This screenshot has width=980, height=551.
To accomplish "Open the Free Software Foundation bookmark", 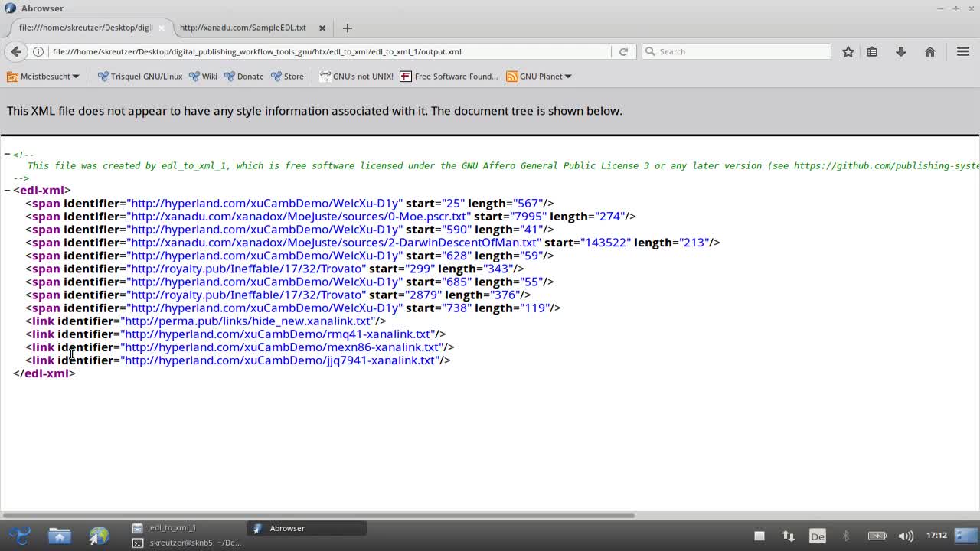I will pos(449,76).
